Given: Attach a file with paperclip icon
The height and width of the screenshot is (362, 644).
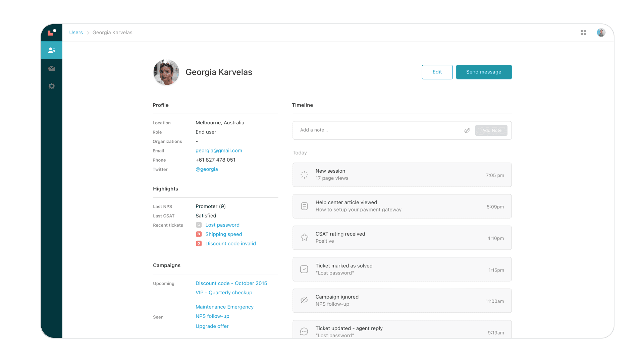Looking at the screenshot, I should point(467,130).
